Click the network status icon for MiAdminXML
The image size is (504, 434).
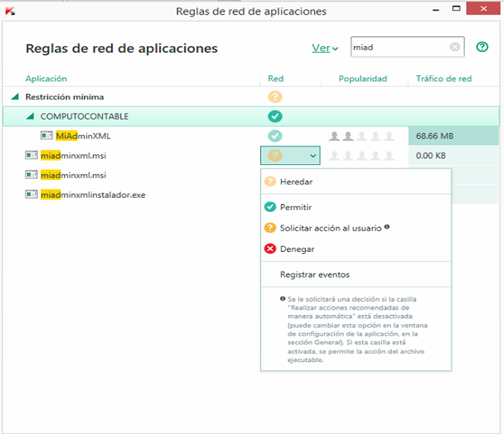(275, 136)
